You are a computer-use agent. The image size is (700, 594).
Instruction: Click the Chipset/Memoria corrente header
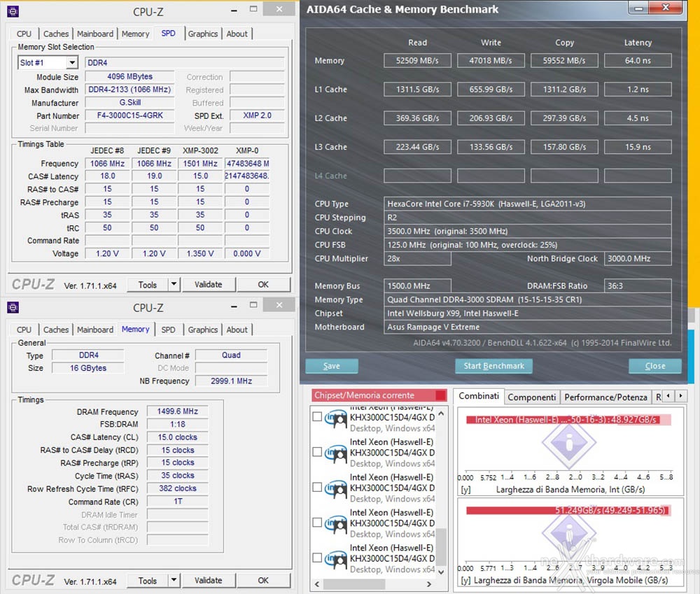(x=379, y=395)
